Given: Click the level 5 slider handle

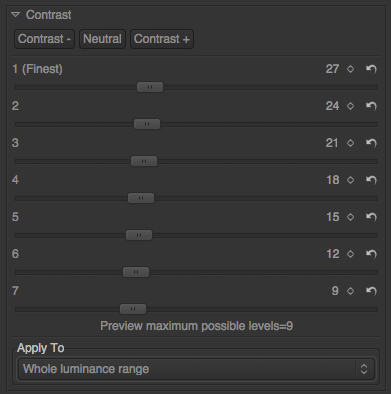Looking at the screenshot, I should [x=139, y=235].
